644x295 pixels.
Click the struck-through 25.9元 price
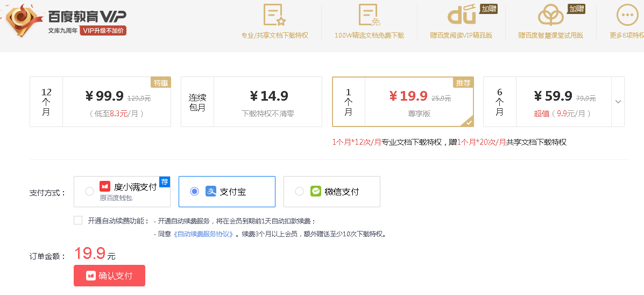coord(441,99)
